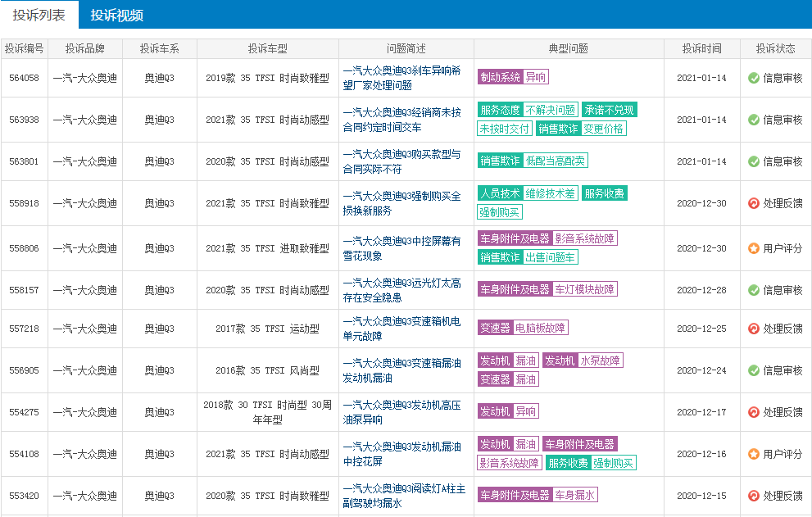Click the 变速器 漏油 tag
Viewport: 812px width, 517px height.
click(x=508, y=379)
